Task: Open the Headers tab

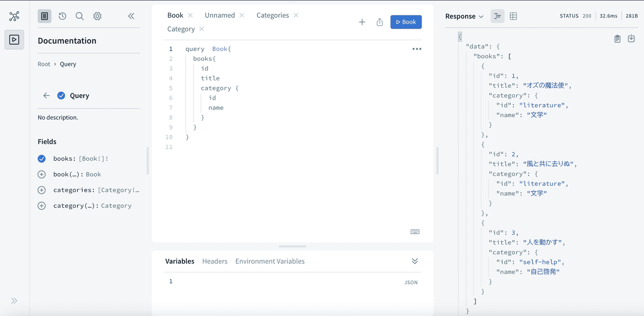Action: click(215, 261)
